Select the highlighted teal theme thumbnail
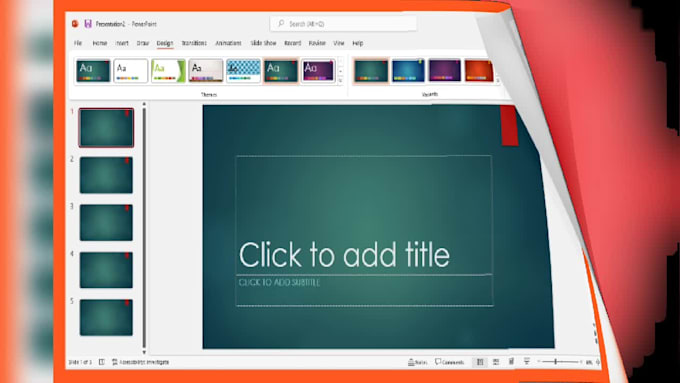The image size is (680, 383). coord(281,71)
